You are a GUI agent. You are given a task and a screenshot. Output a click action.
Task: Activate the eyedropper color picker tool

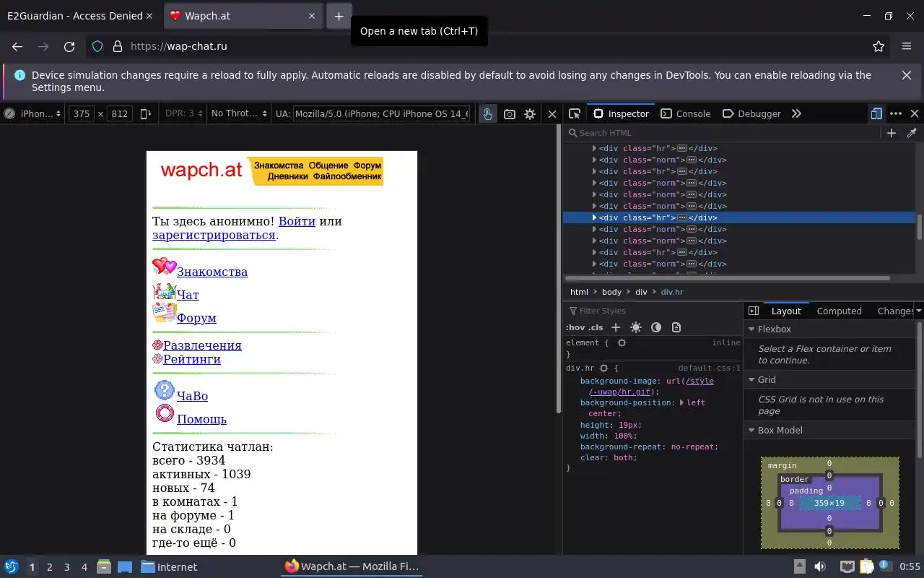(912, 133)
